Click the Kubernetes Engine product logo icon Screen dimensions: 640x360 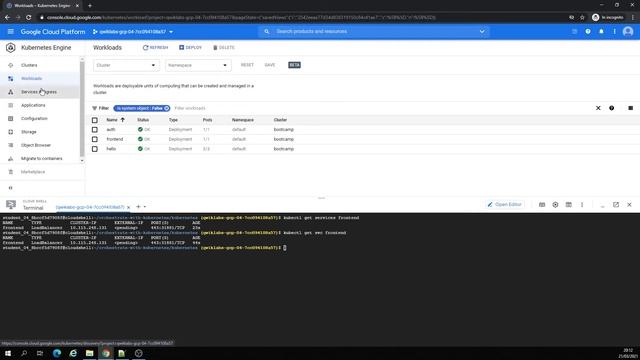click(x=11, y=48)
